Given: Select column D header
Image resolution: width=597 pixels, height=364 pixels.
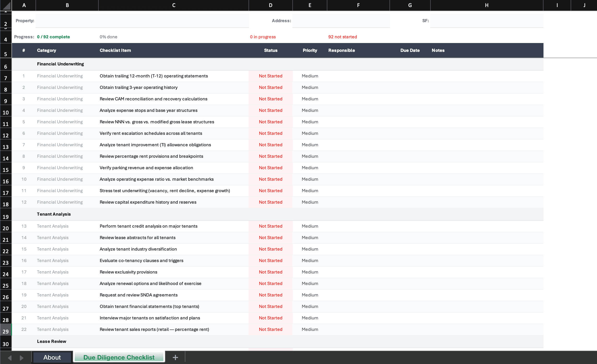Looking at the screenshot, I should 270,5.
